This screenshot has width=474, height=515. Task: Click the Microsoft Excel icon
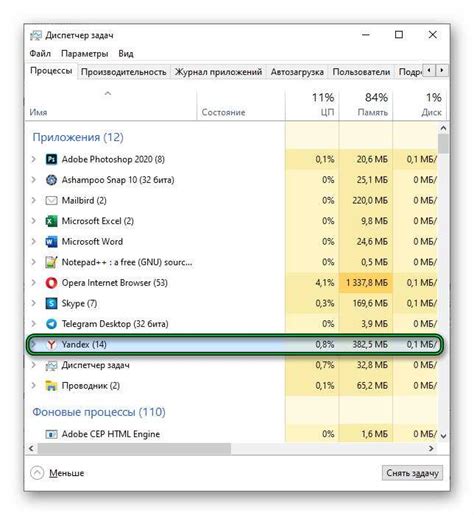click(x=51, y=221)
